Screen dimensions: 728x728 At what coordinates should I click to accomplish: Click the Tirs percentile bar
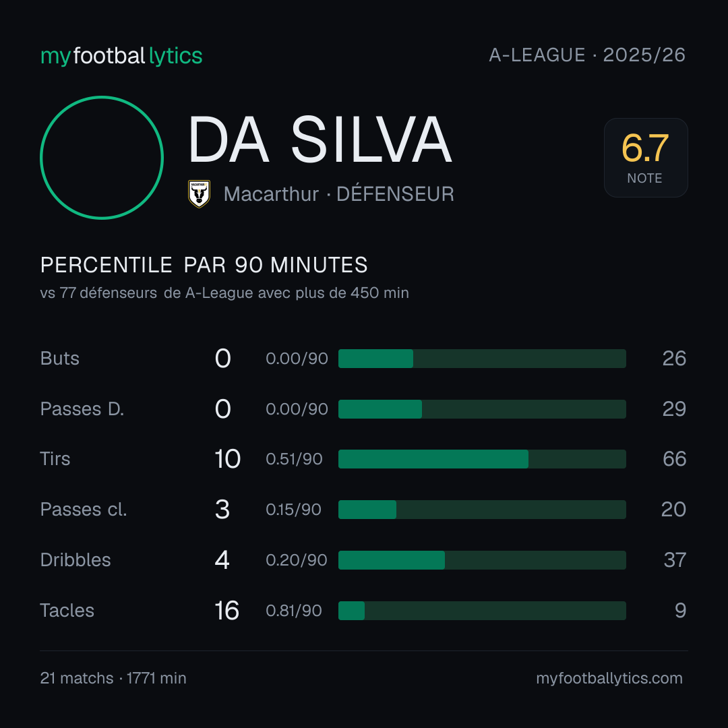coord(482,459)
